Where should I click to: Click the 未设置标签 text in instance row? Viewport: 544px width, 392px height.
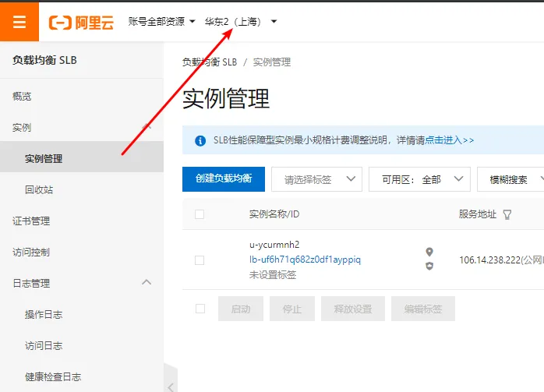[273, 275]
